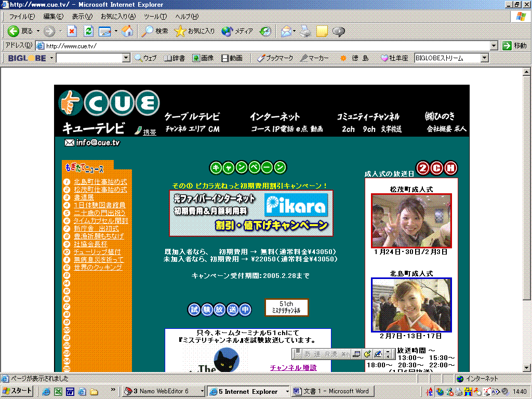
Task: Select the マーカー highlighter tool
Action: (x=314, y=58)
